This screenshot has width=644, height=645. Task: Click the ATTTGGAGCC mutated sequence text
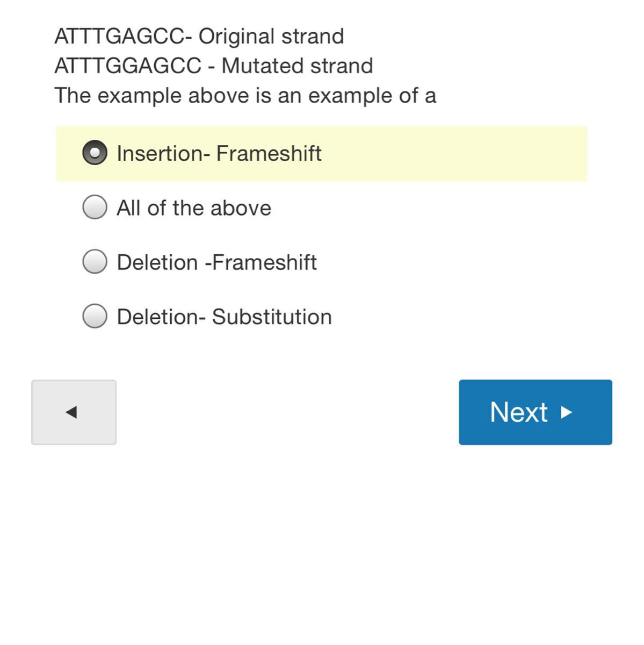(x=128, y=66)
